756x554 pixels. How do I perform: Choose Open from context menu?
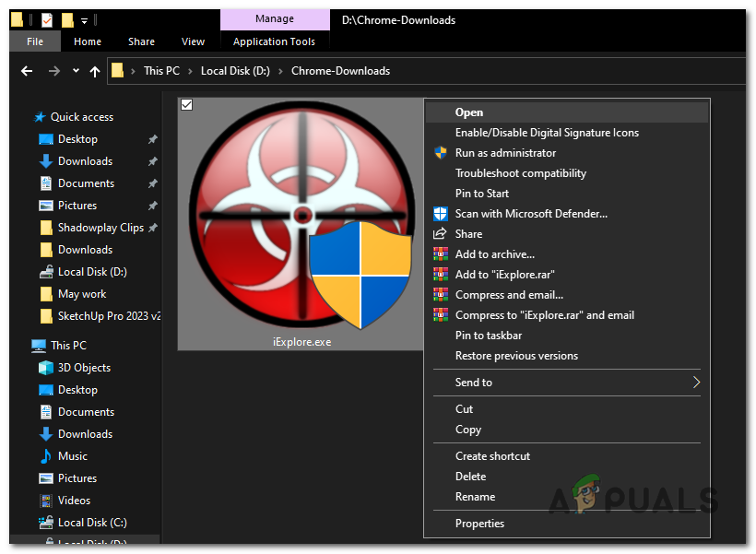[566, 112]
